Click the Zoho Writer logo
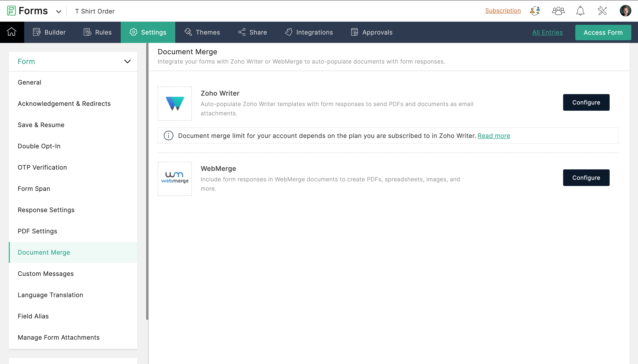This screenshot has height=364, width=638. (175, 103)
